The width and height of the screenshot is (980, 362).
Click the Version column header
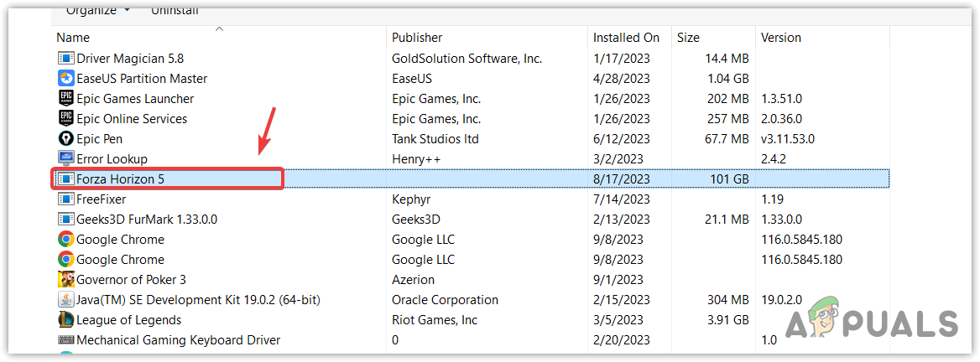781,38
